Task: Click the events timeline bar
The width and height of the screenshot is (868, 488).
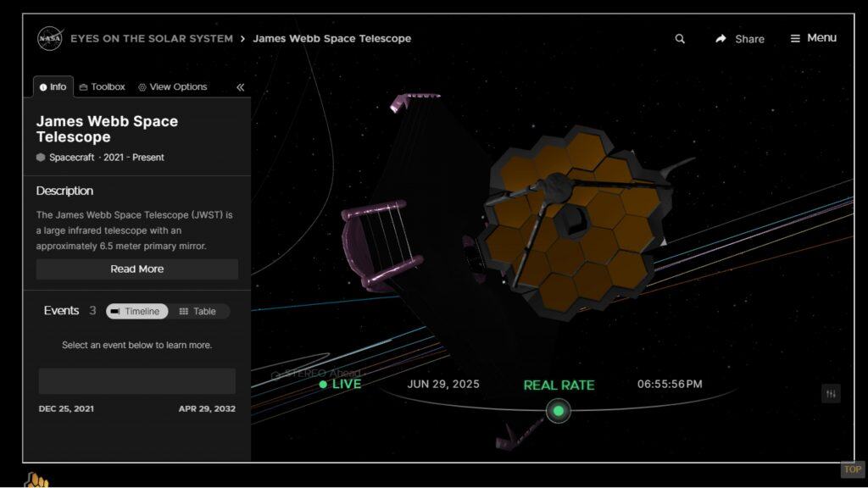Action: pos(136,381)
